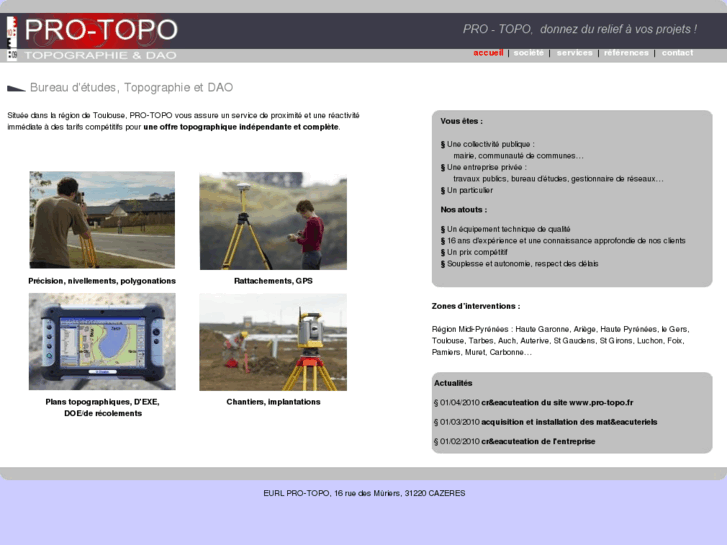Click the footer address EURL PRO-TOPO, CAZERES

tap(364, 494)
